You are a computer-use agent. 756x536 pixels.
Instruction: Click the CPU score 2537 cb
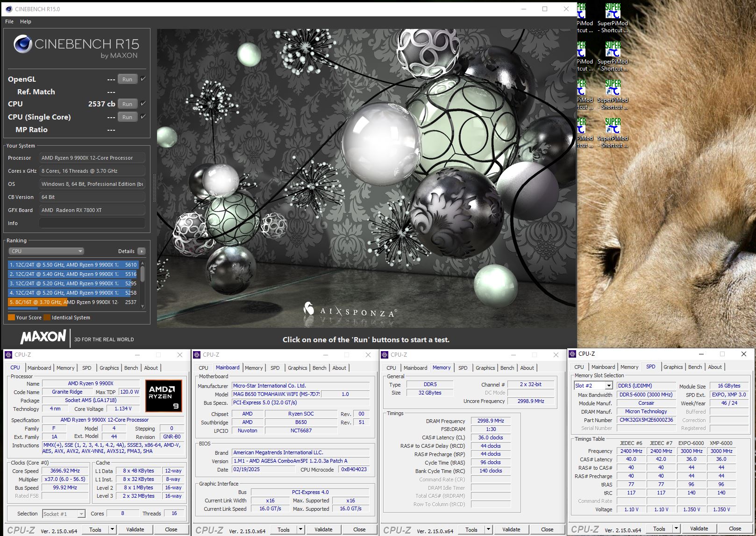(101, 104)
